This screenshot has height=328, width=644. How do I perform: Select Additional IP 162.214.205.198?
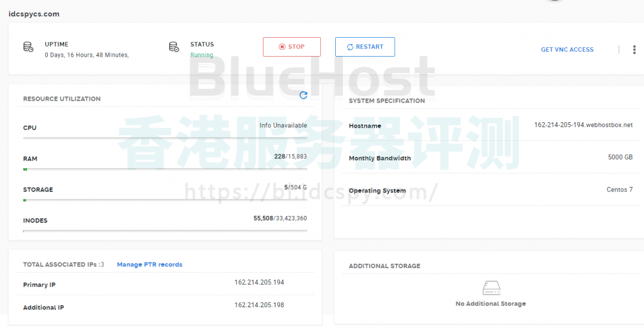(259, 305)
